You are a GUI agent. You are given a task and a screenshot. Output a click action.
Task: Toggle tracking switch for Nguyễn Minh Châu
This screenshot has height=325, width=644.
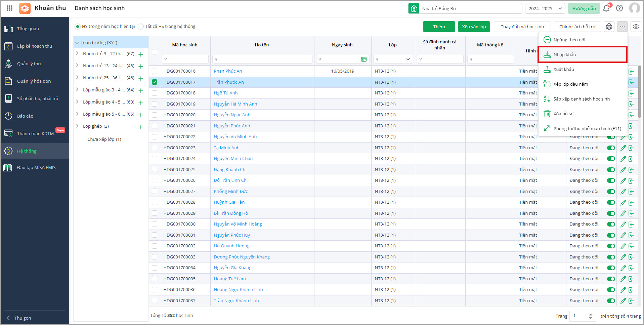(611, 159)
